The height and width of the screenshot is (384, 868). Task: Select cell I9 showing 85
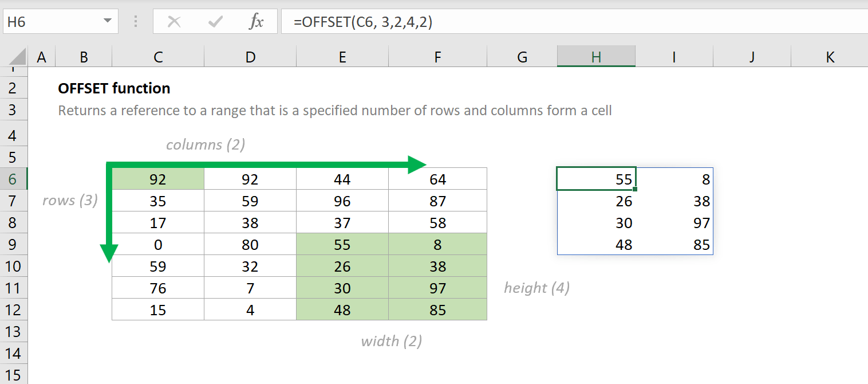pyautogui.click(x=674, y=245)
